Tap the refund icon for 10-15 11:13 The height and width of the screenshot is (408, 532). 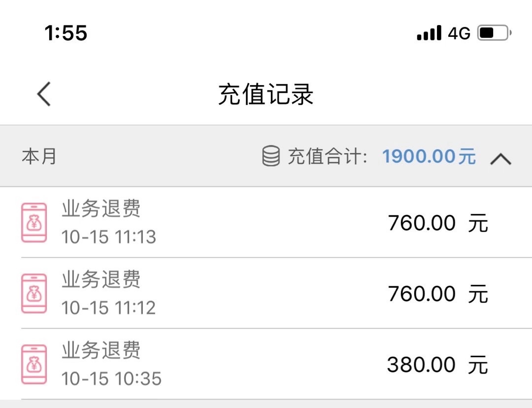34,222
